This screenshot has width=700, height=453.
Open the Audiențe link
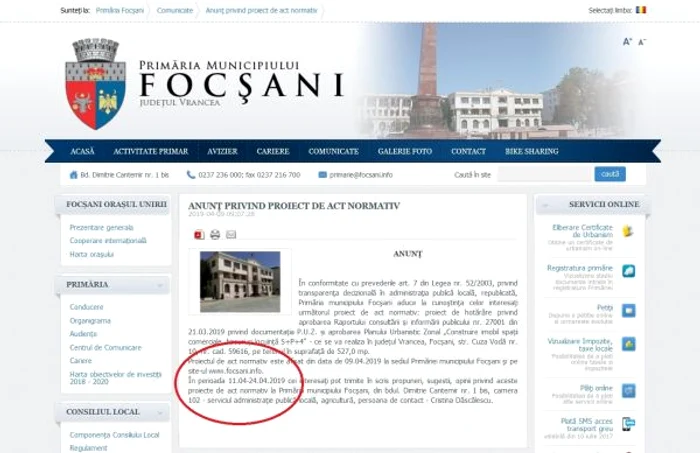83,334
